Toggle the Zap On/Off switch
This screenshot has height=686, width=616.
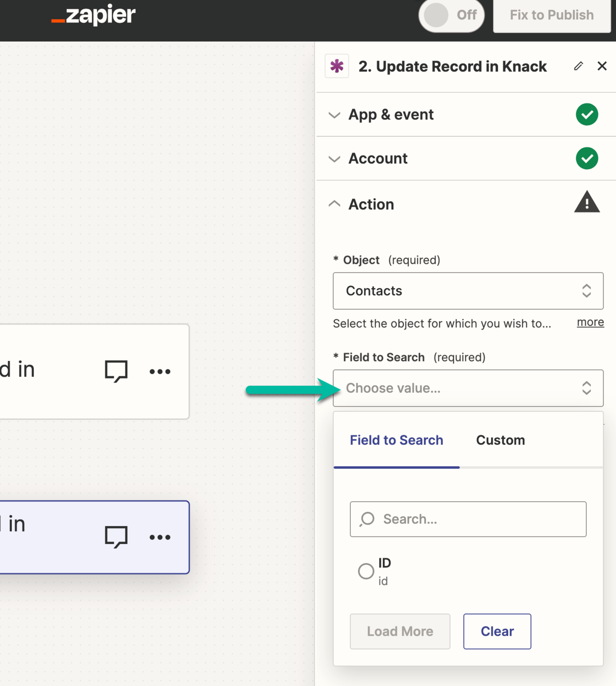point(451,16)
